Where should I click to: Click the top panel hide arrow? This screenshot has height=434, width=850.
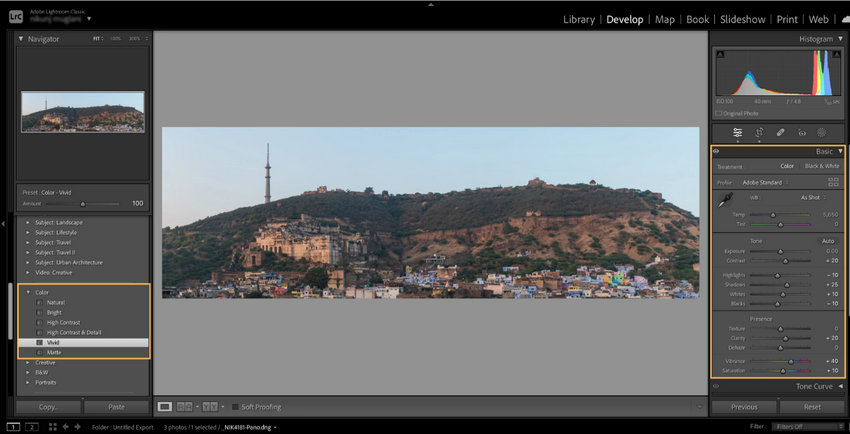coord(431,4)
